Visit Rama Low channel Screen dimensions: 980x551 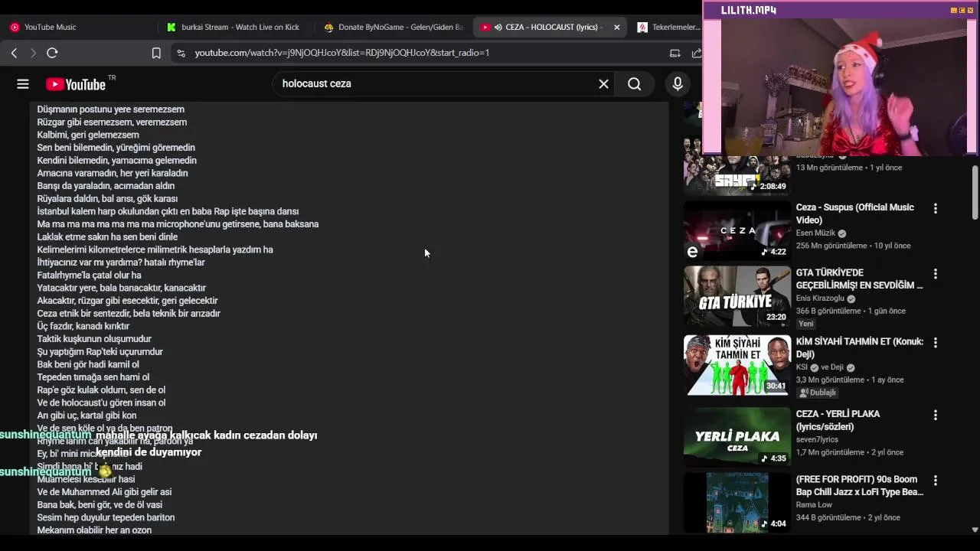[814, 504]
